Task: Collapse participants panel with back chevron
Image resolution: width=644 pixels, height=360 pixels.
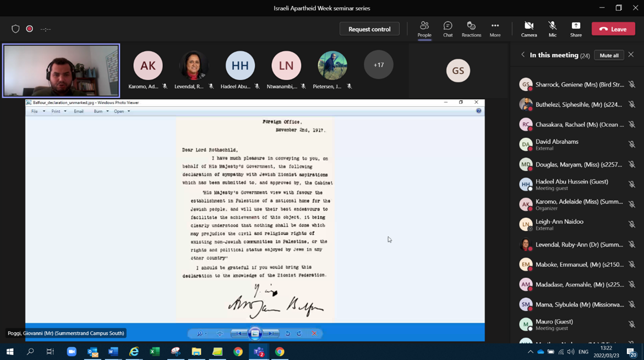Action: pyautogui.click(x=523, y=54)
